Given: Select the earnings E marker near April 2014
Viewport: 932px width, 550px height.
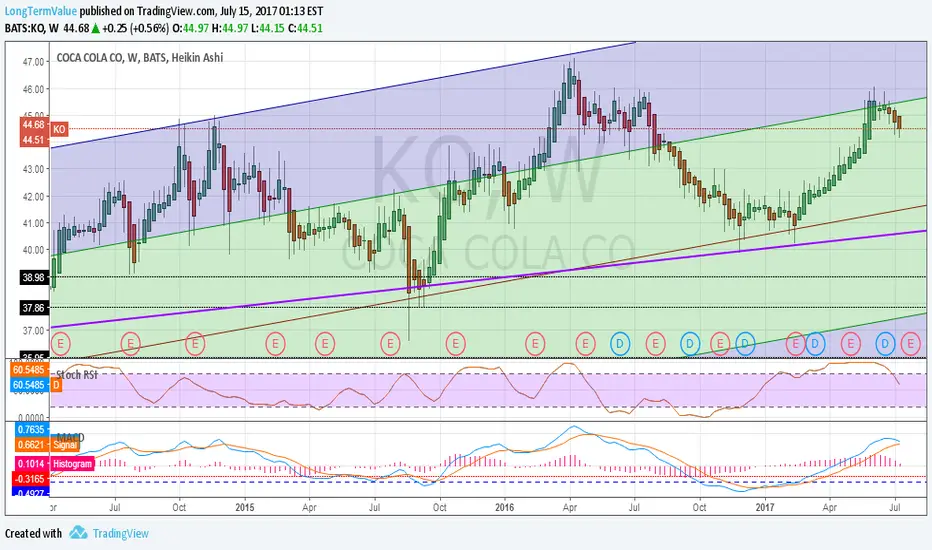Looking at the screenshot, I should (61, 343).
